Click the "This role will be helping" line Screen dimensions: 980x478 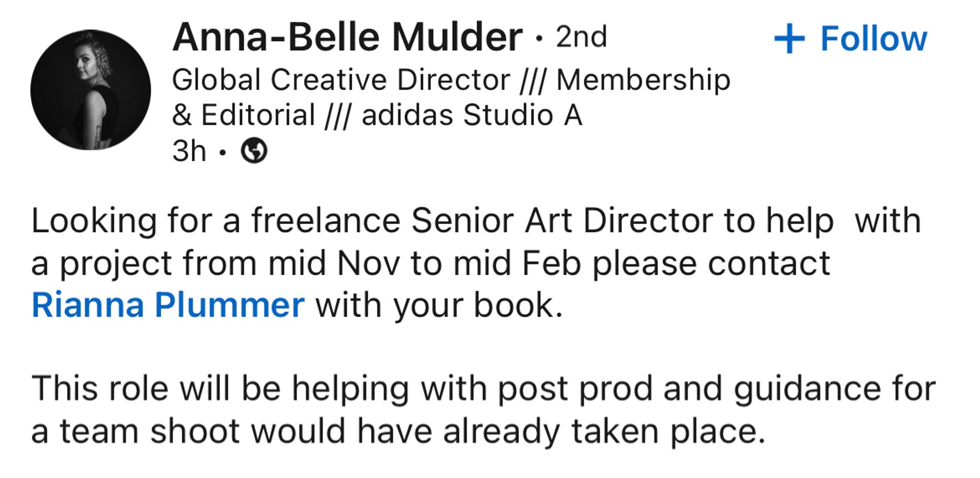(484, 389)
